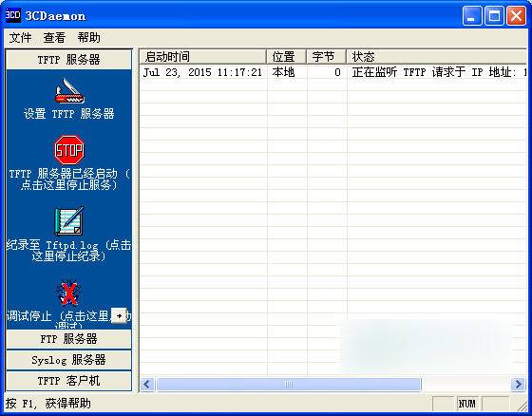
Task: Select the Jul 23, 2015 11:17:21 log row
Action: coord(333,72)
